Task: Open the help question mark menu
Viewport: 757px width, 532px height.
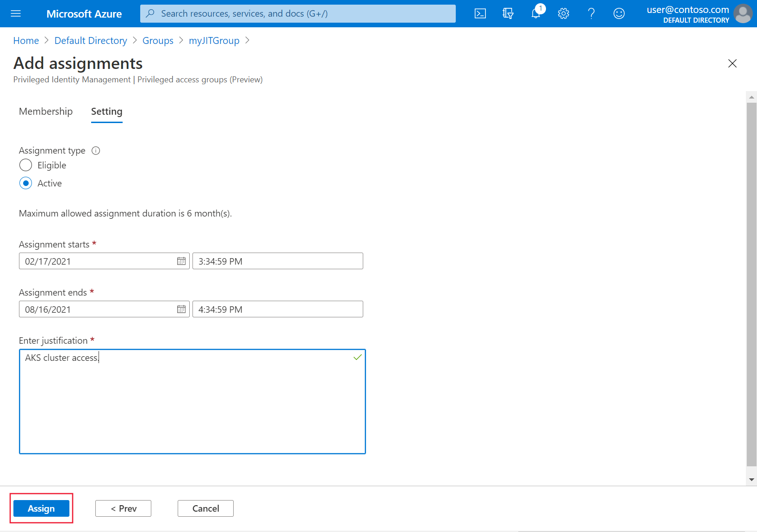Action: click(591, 13)
